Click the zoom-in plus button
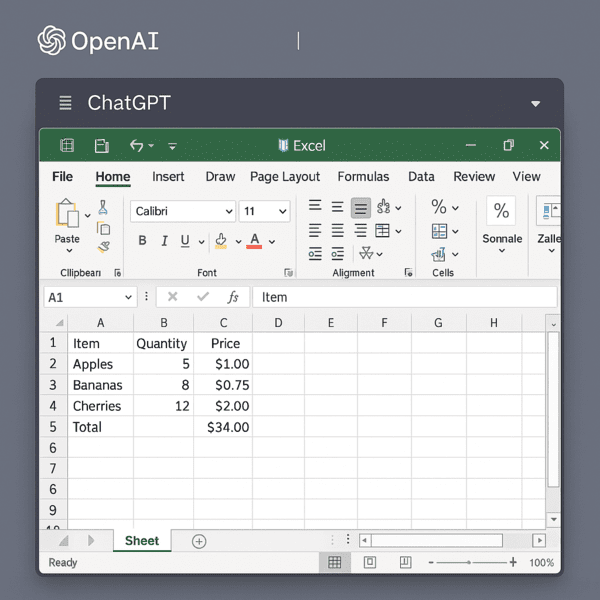This screenshot has width=600, height=600. (x=513, y=563)
